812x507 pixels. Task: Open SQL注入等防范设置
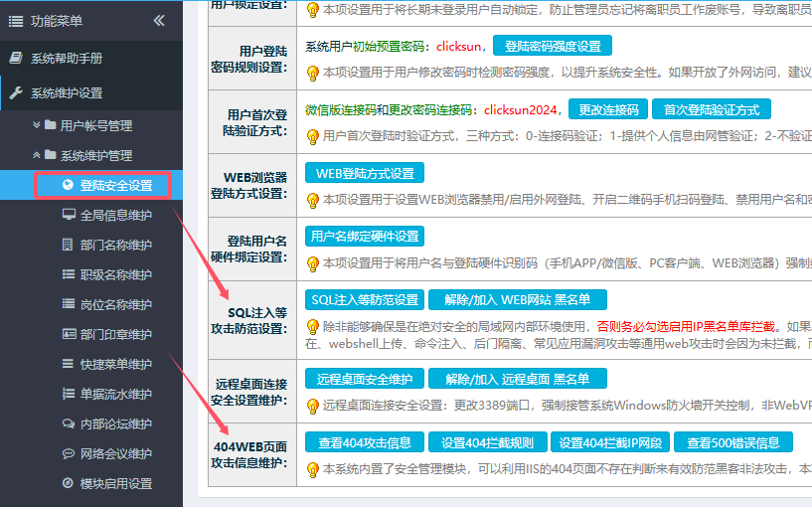click(x=364, y=299)
